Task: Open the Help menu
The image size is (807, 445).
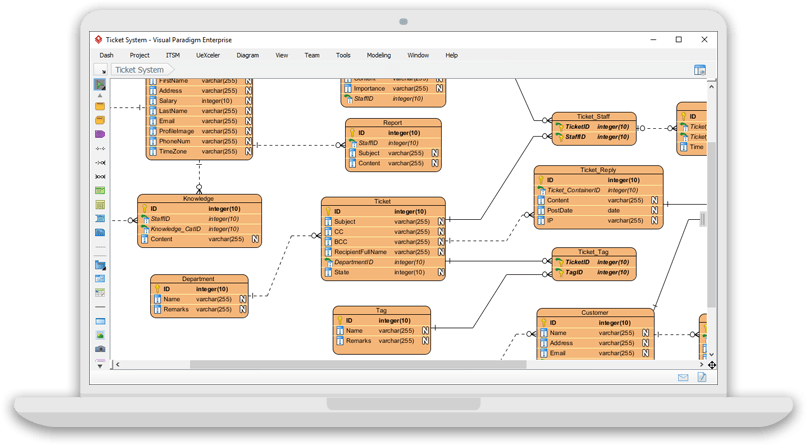Action: click(x=451, y=55)
